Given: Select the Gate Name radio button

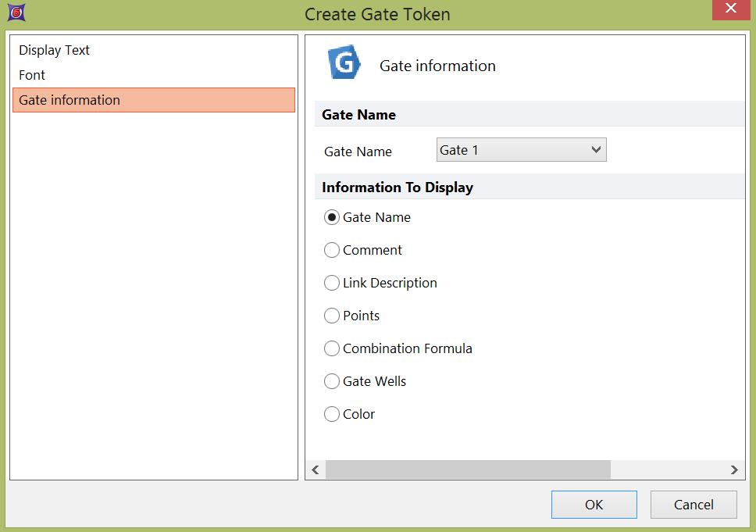Looking at the screenshot, I should pyautogui.click(x=332, y=218).
